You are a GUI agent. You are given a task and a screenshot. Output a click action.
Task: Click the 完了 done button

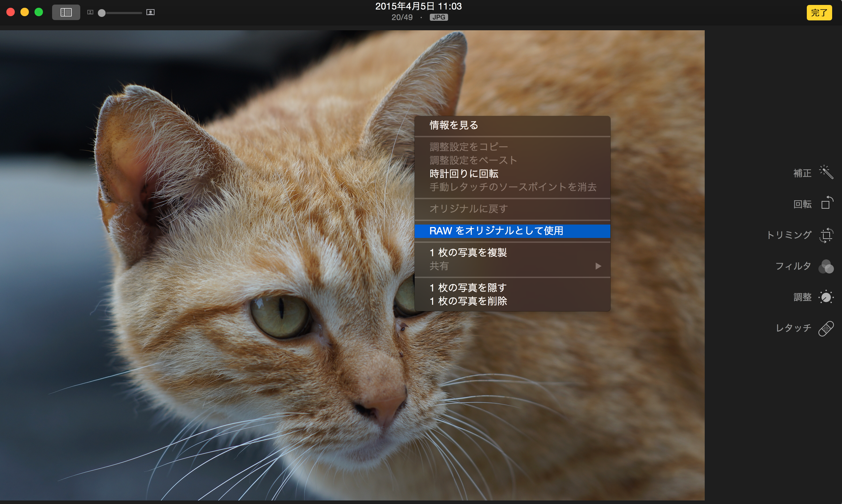pyautogui.click(x=819, y=13)
